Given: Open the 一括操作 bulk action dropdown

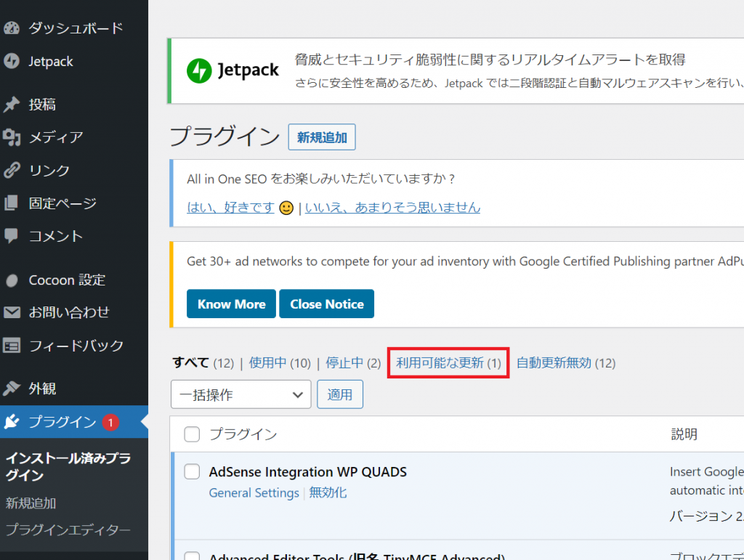Looking at the screenshot, I should pos(241,394).
